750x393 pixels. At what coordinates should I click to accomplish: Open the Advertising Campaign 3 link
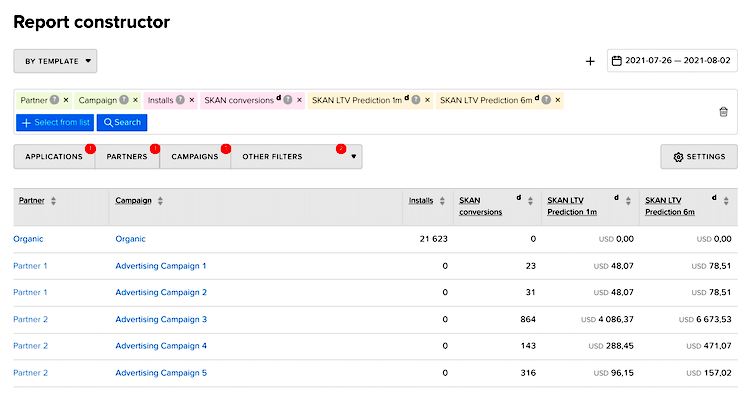point(161,319)
